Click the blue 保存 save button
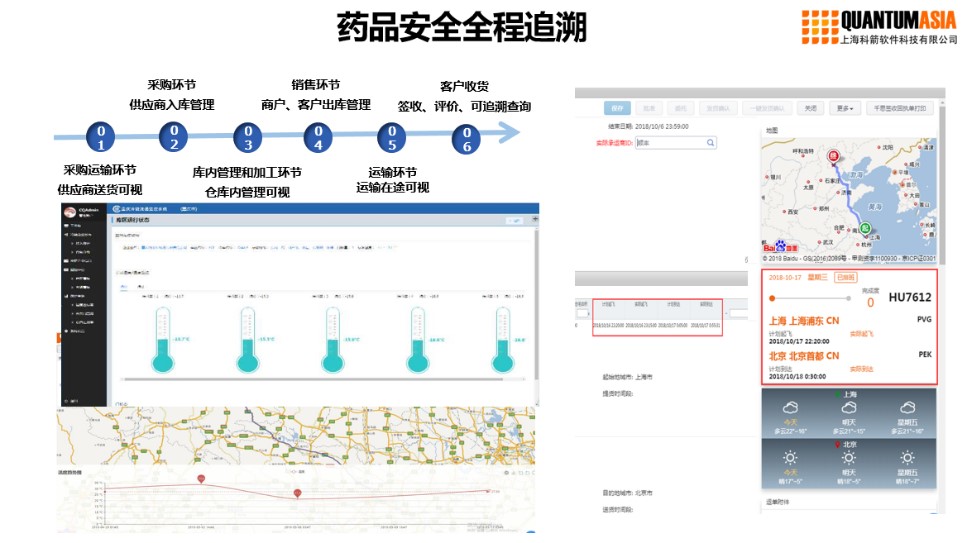Viewport: 967px width, 543px height. click(617, 108)
